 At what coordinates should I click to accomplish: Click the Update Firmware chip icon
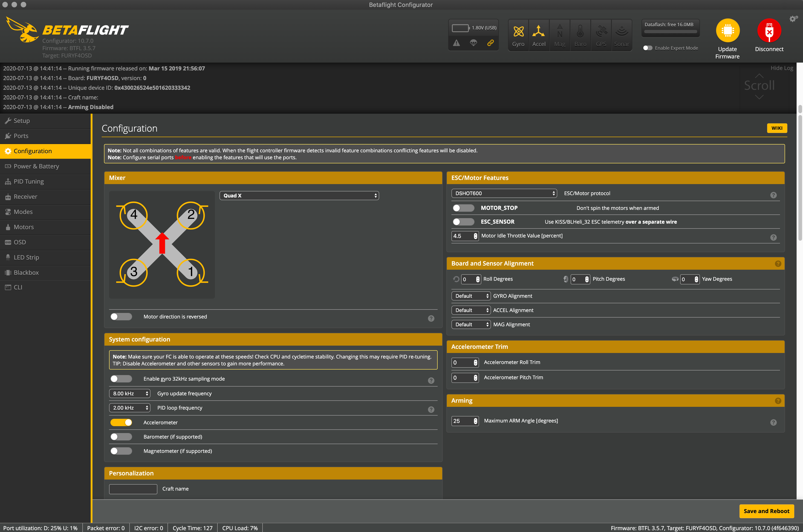(x=727, y=31)
